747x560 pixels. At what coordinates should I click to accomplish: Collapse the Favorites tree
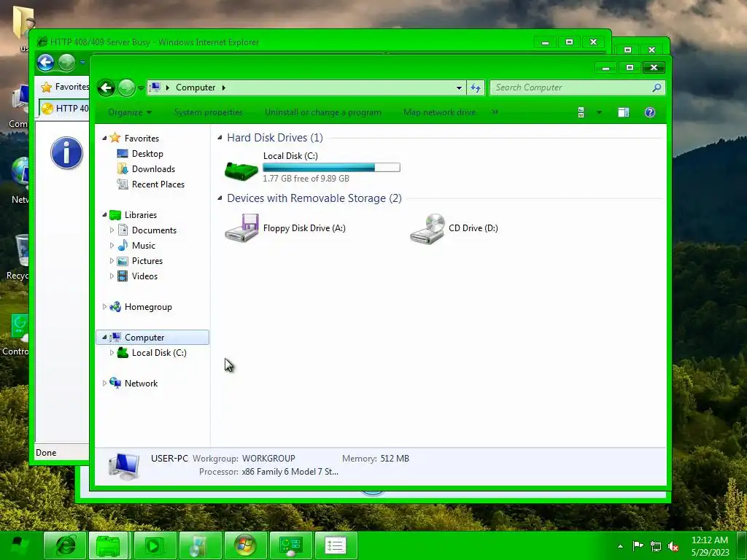point(104,138)
